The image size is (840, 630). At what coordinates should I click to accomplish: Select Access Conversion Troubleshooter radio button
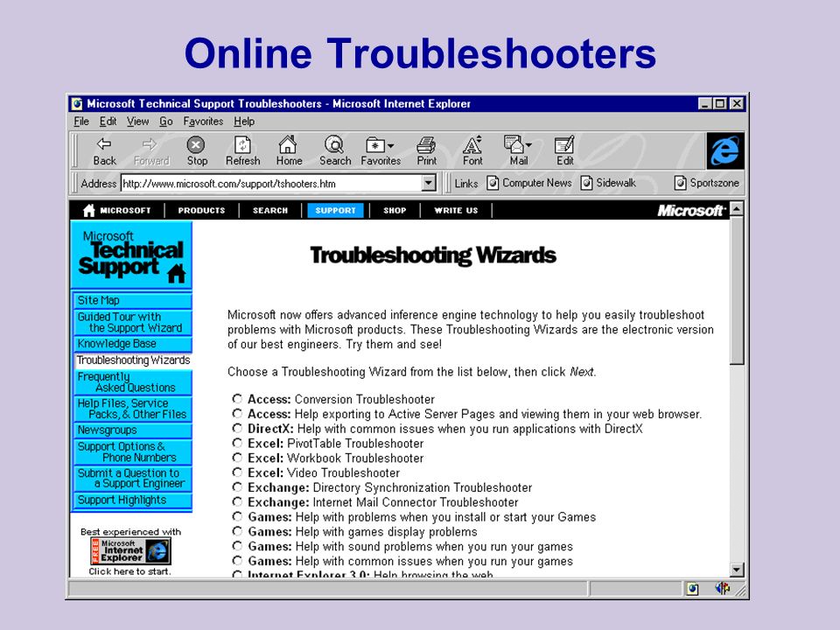click(x=237, y=399)
